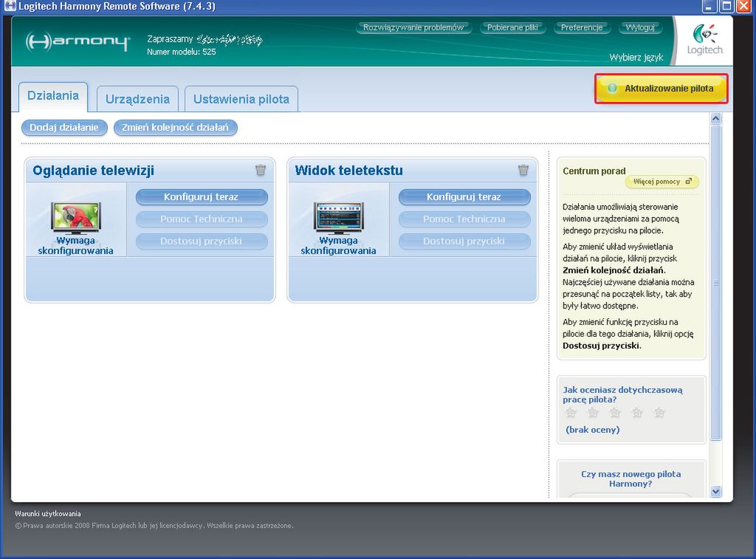Viewport: 756px width, 559px height.
Task: Click Wybierz język
Action: coord(636,58)
